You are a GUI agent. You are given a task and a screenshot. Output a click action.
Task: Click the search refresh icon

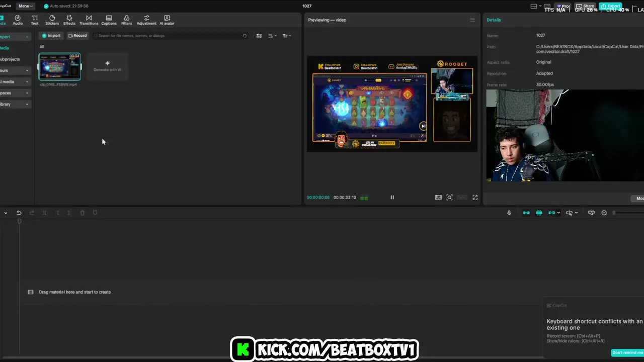point(245,36)
